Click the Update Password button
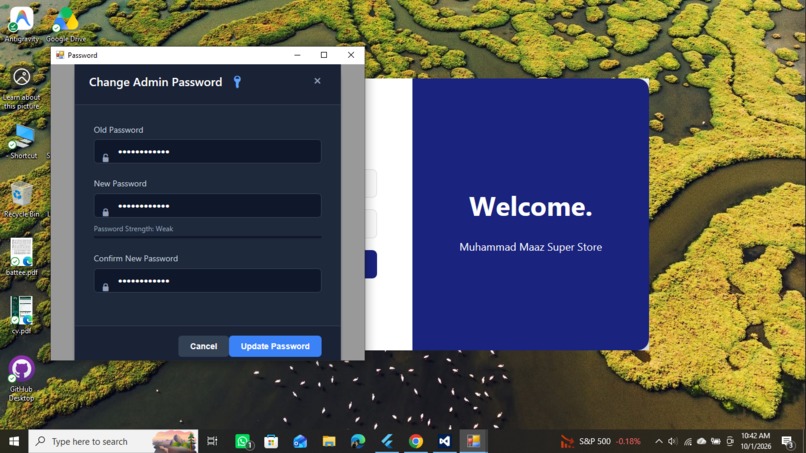The width and height of the screenshot is (806, 453). click(x=275, y=346)
